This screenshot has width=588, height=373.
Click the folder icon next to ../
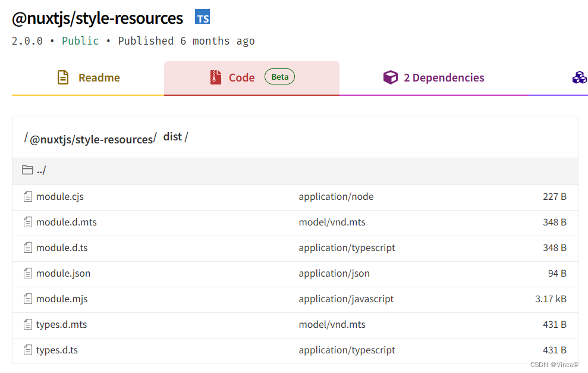click(x=27, y=170)
